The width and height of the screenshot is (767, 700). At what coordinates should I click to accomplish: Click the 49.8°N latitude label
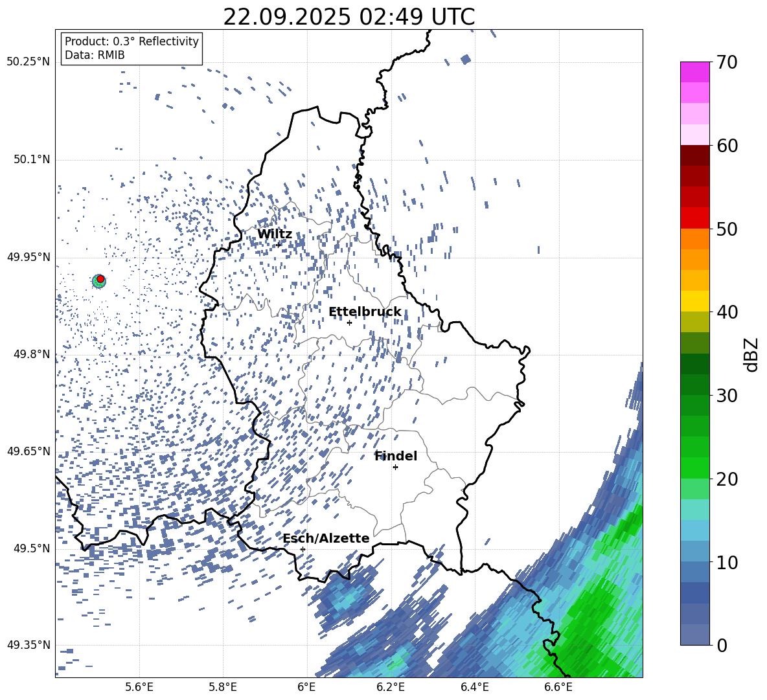(32, 354)
